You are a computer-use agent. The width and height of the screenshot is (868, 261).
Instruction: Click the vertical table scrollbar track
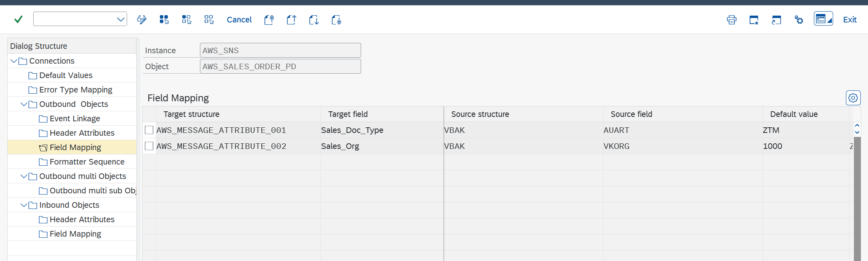click(x=857, y=199)
